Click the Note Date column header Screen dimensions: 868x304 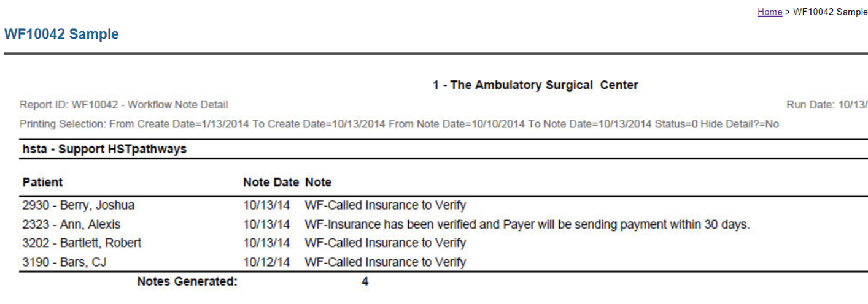[x=271, y=182]
